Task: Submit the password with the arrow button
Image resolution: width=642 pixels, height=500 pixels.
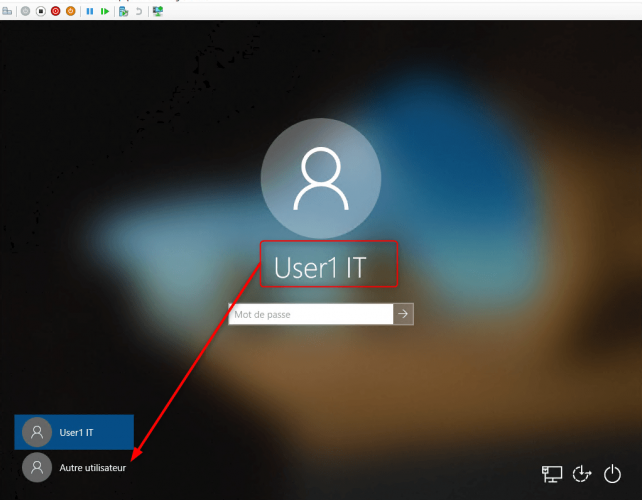Action: [x=403, y=314]
